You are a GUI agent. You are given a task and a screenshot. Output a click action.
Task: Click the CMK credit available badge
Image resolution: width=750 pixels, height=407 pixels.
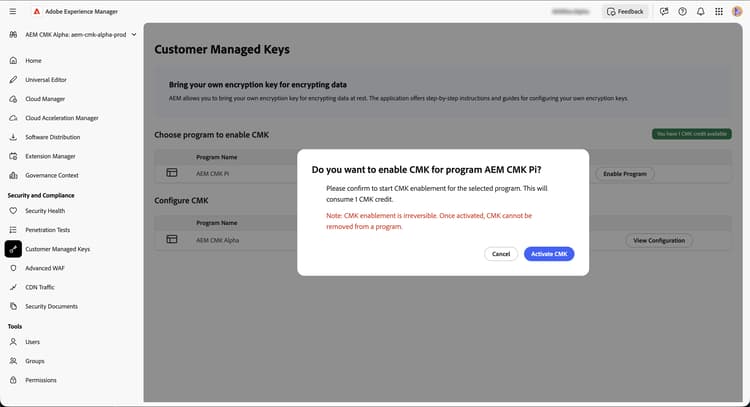(x=692, y=134)
